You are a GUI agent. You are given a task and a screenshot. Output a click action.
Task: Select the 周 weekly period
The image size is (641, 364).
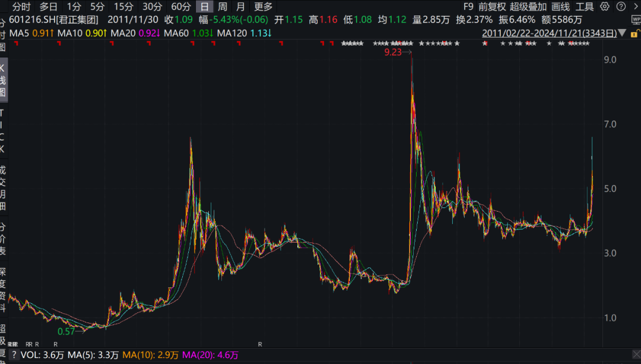[222, 7]
